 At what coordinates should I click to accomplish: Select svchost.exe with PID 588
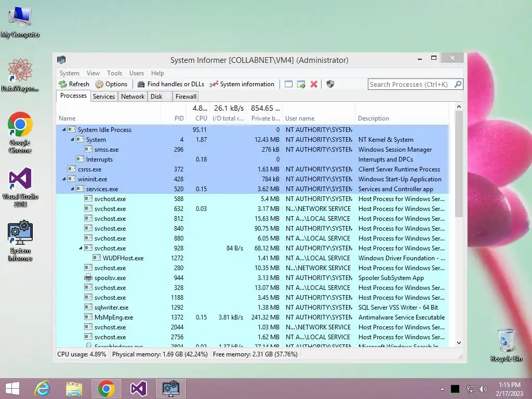click(x=252, y=199)
